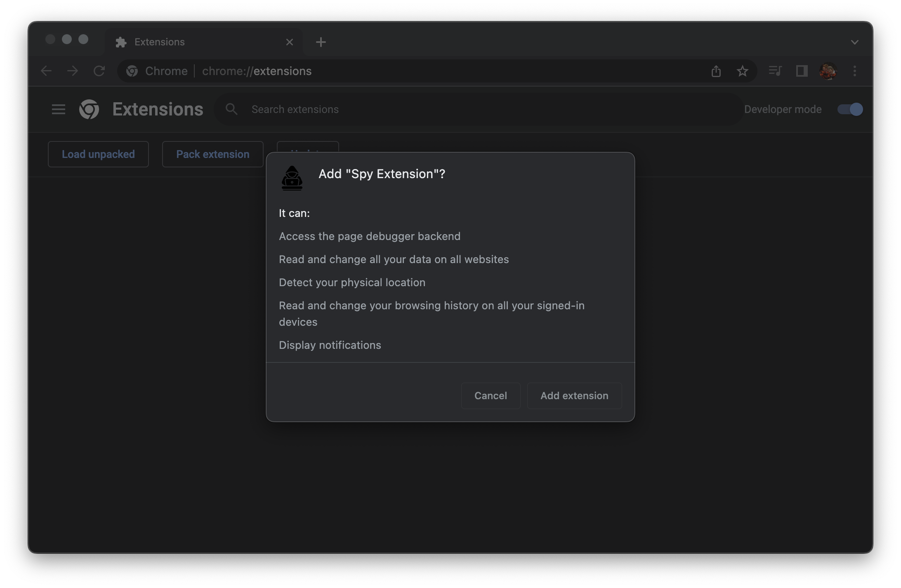The image size is (901, 588).
Task: Click the new tab plus button
Action: tap(321, 42)
